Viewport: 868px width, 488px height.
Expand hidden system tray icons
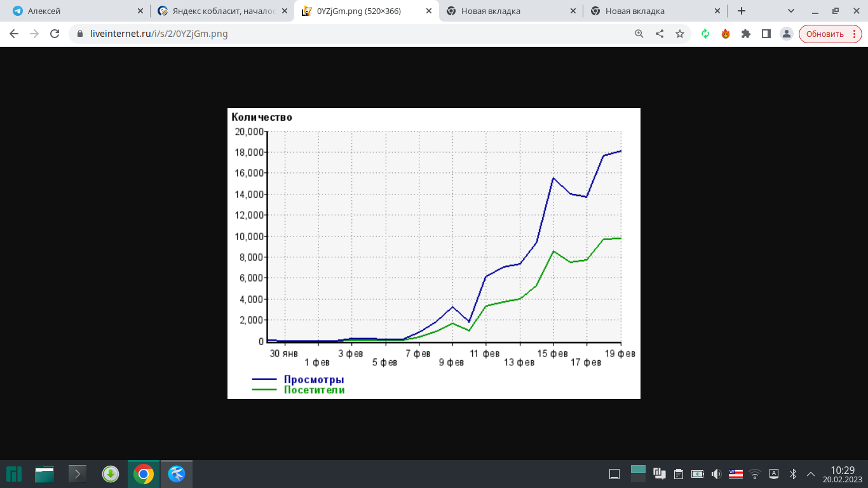coord(811,474)
